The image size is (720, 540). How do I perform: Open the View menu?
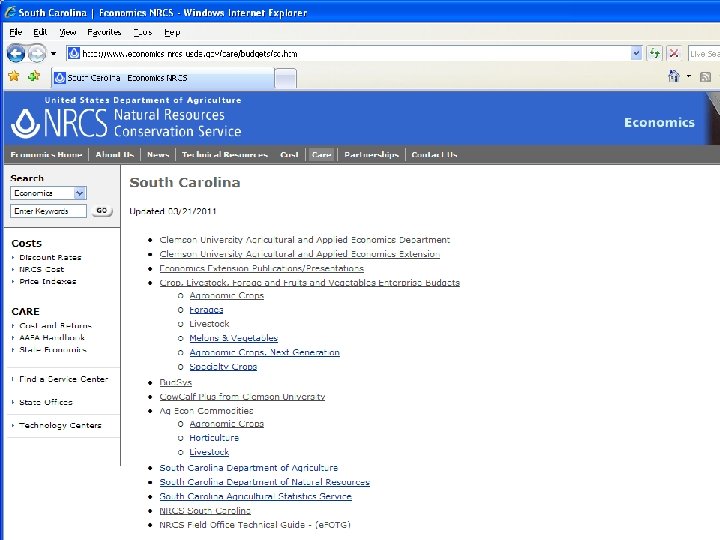pos(68,32)
